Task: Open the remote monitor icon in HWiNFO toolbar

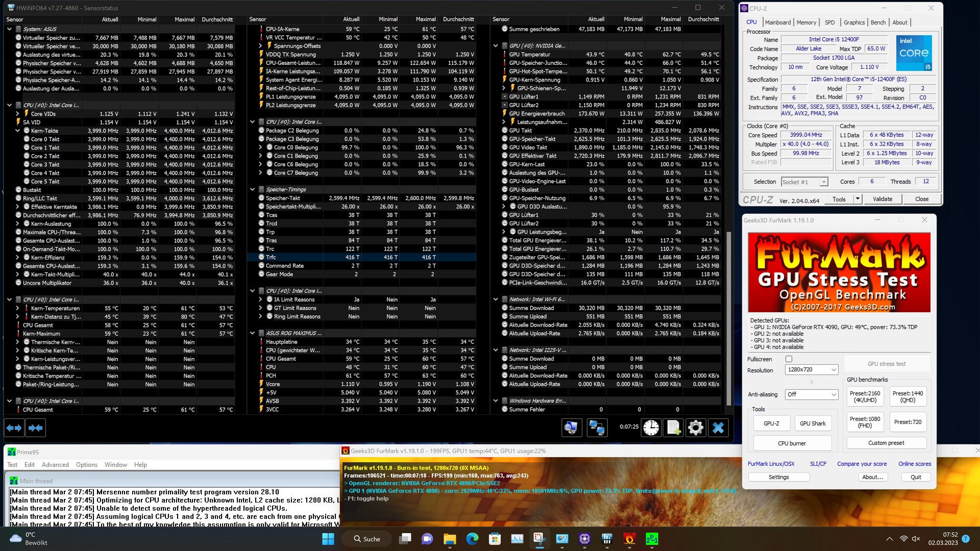Action: (571, 428)
